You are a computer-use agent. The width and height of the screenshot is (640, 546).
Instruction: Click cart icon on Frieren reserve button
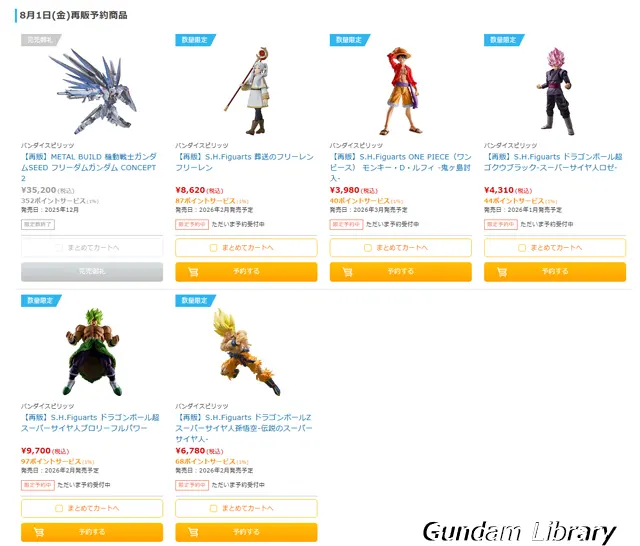tap(193, 272)
